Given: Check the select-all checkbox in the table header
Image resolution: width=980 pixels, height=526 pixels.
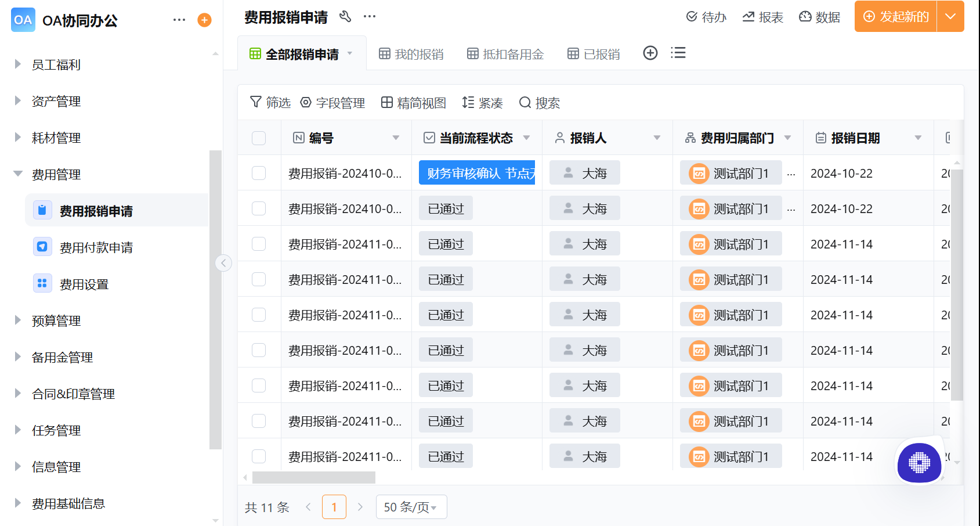Looking at the screenshot, I should (x=258, y=138).
